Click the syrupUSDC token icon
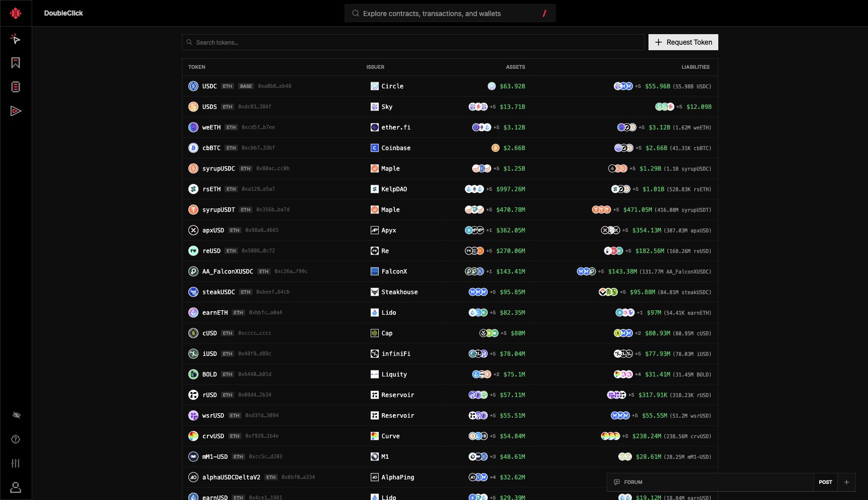This screenshot has width=868, height=500. [193, 169]
